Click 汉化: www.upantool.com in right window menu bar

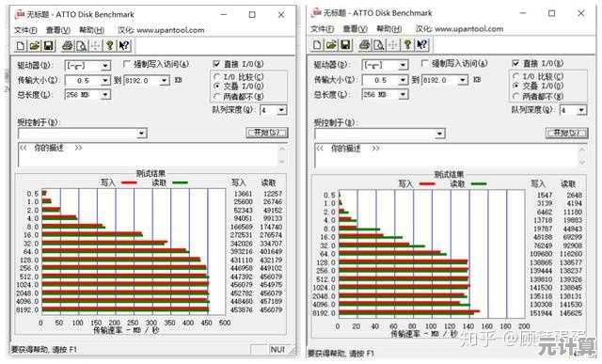(459, 29)
